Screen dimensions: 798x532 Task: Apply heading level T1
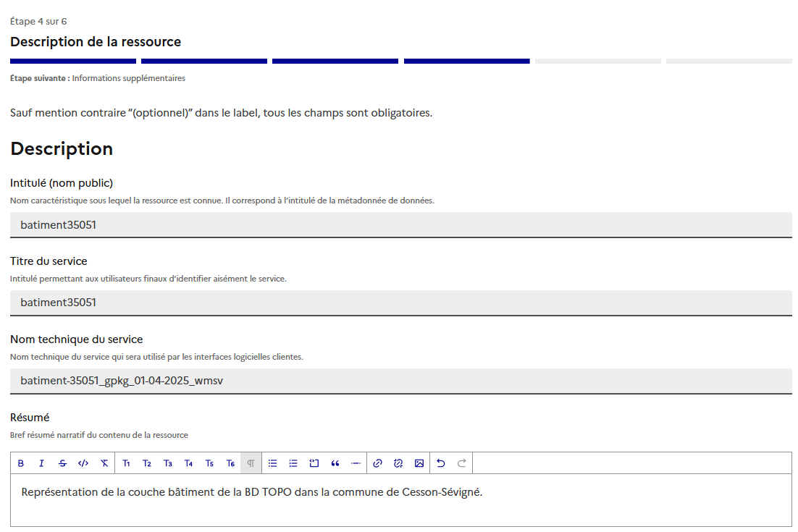pyautogui.click(x=127, y=463)
